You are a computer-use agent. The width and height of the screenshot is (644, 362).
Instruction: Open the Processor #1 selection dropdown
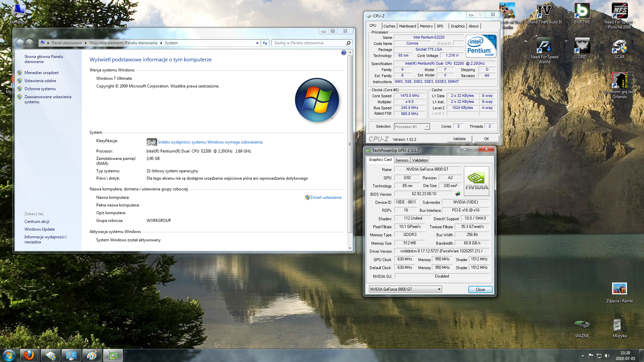(412, 127)
